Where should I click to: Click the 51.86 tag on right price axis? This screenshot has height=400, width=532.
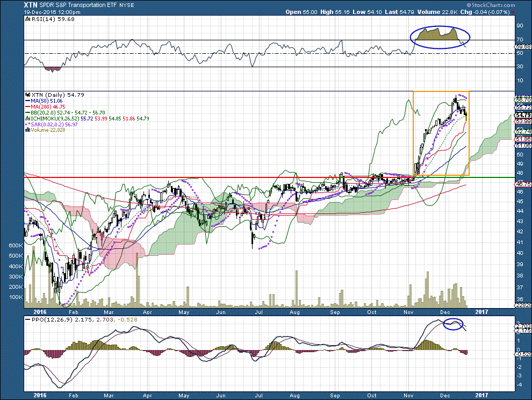(523, 139)
